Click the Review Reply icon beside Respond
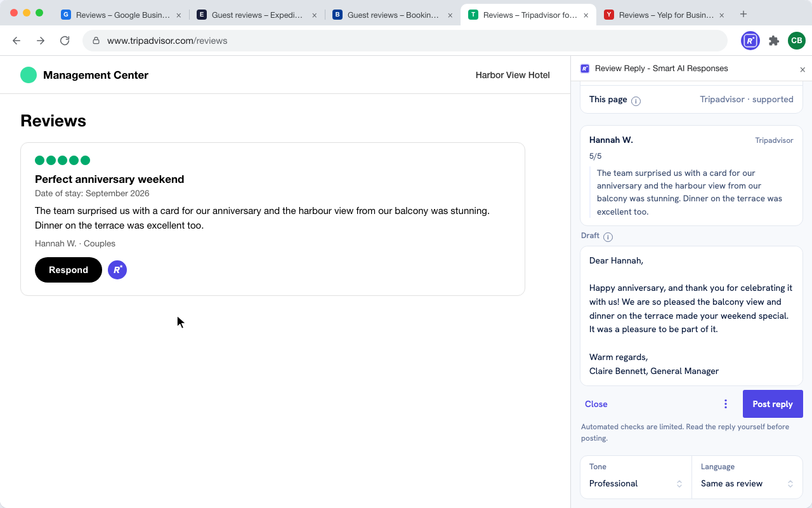The height and width of the screenshot is (508, 812). [117, 270]
